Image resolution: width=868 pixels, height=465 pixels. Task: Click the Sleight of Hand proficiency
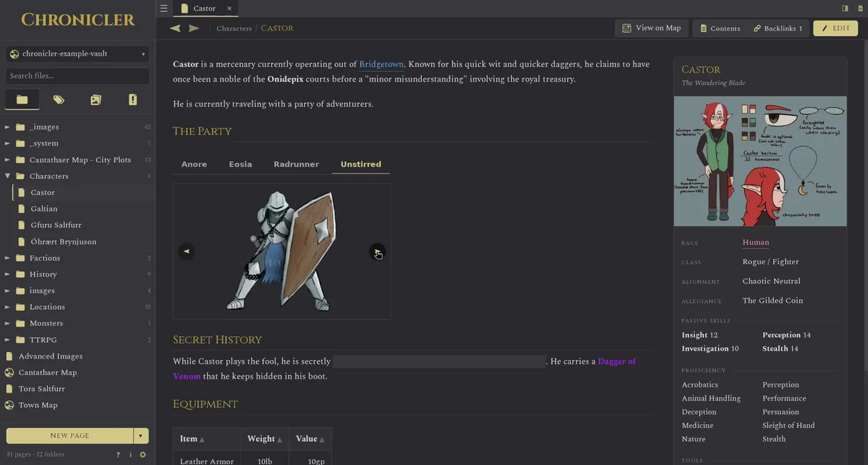(x=789, y=425)
